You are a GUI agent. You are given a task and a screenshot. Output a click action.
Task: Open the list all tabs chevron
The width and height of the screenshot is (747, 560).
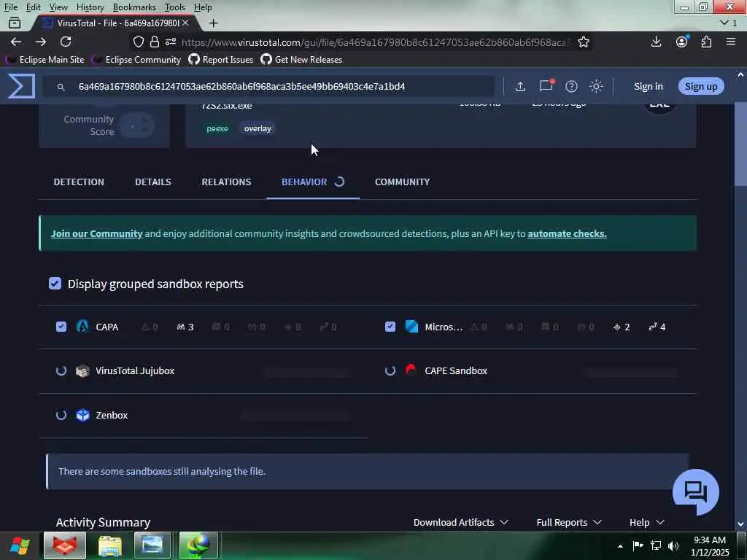point(729,23)
